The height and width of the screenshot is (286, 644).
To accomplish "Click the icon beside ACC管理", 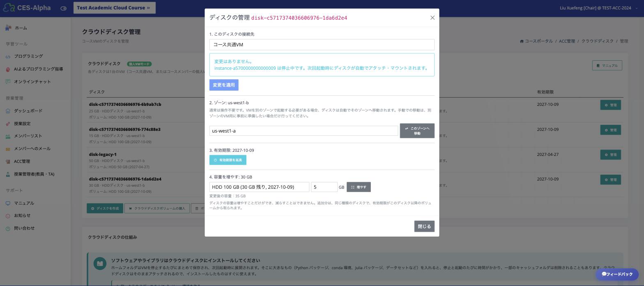I will 8,162.
